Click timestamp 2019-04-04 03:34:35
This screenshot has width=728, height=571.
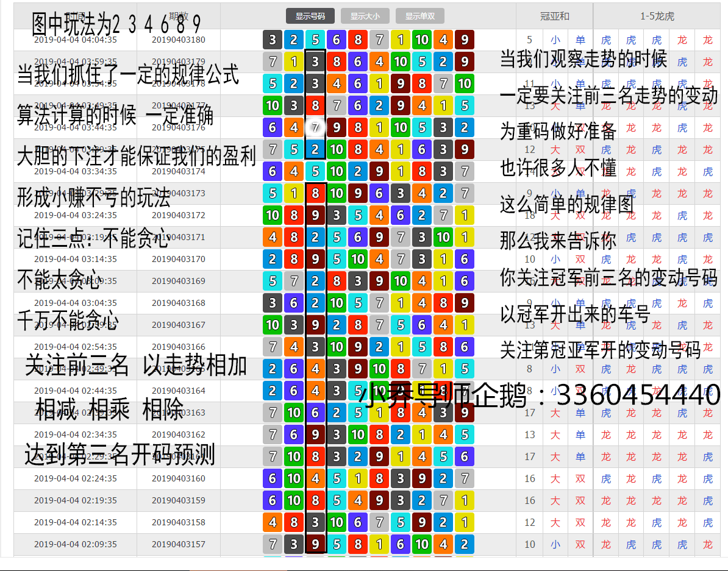point(75,171)
